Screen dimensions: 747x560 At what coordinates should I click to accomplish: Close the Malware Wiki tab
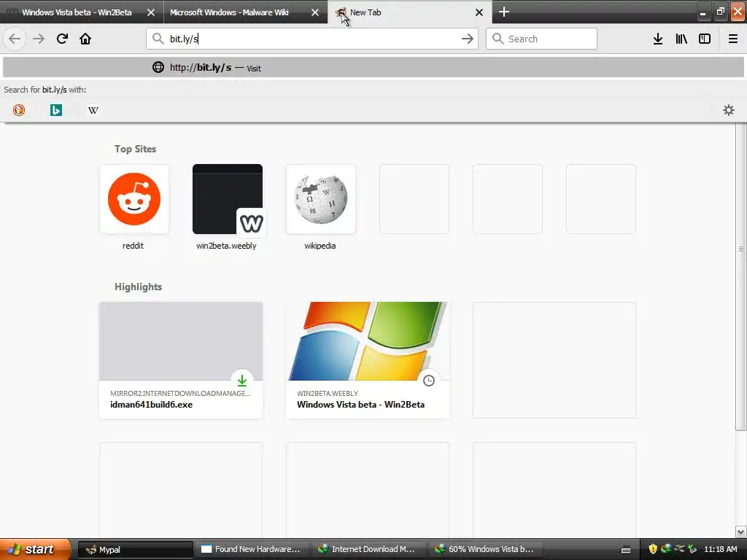315,12
